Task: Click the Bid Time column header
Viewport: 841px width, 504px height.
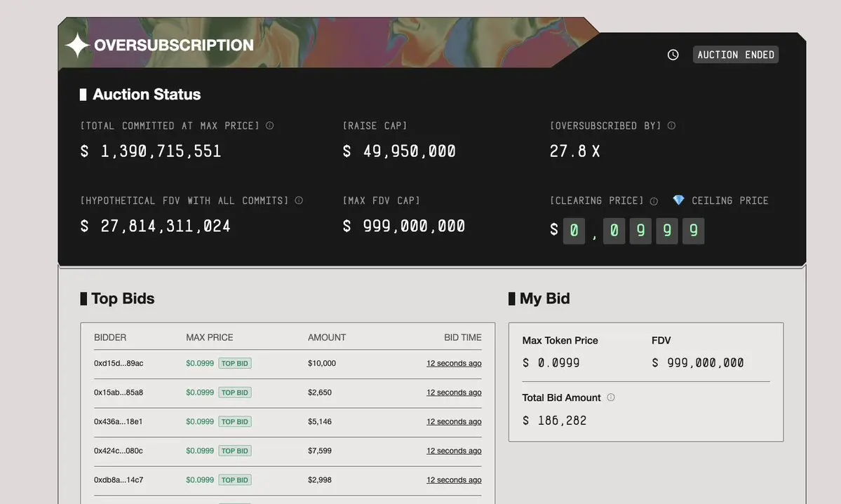Action: 462,337
